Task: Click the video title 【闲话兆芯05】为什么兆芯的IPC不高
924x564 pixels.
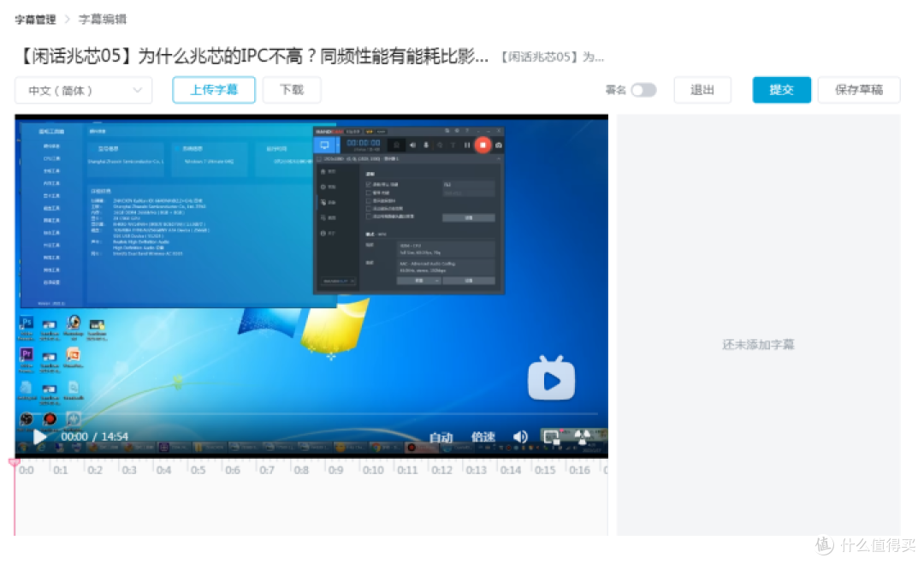Action: point(252,56)
